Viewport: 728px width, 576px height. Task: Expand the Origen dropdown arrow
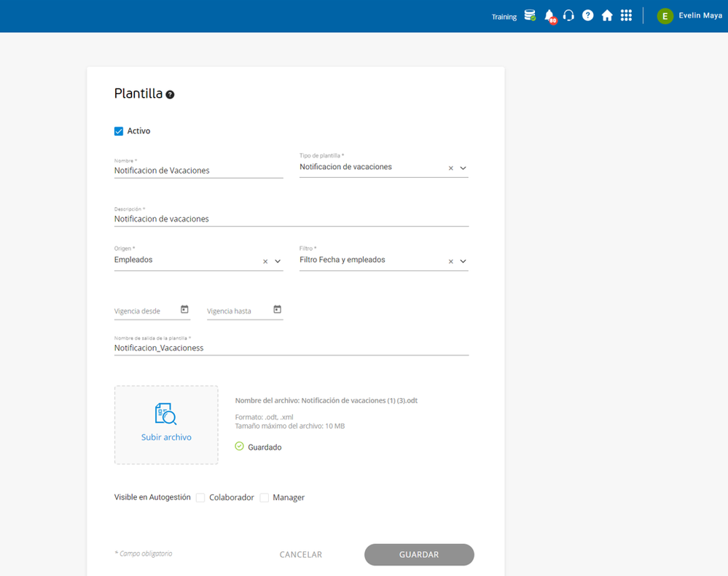click(278, 261)
